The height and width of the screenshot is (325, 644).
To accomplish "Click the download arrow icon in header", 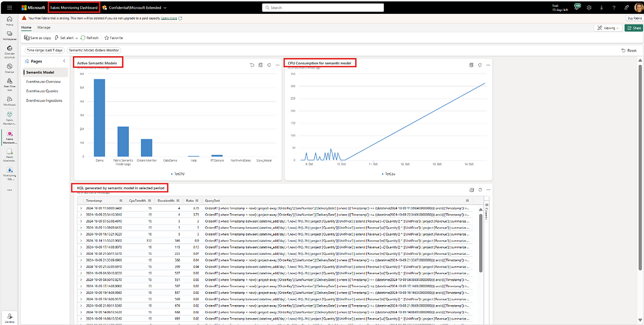I will point(601,8).
